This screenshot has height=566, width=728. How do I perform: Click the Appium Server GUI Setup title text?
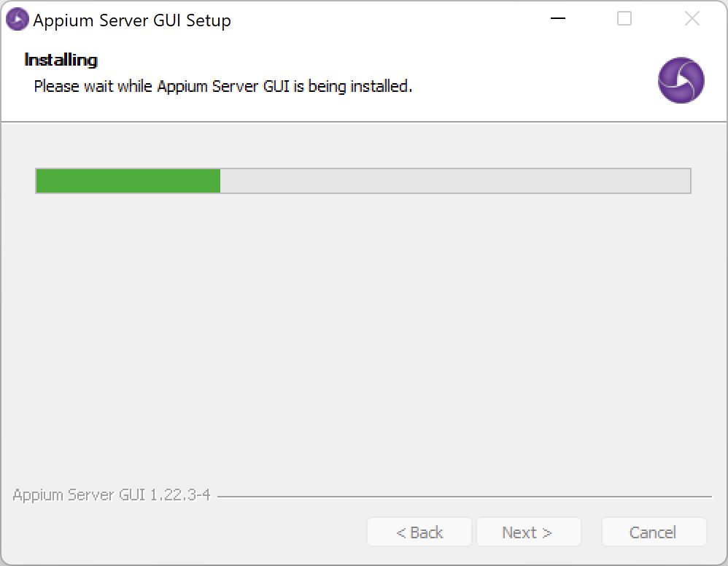[x=131, y=20]
